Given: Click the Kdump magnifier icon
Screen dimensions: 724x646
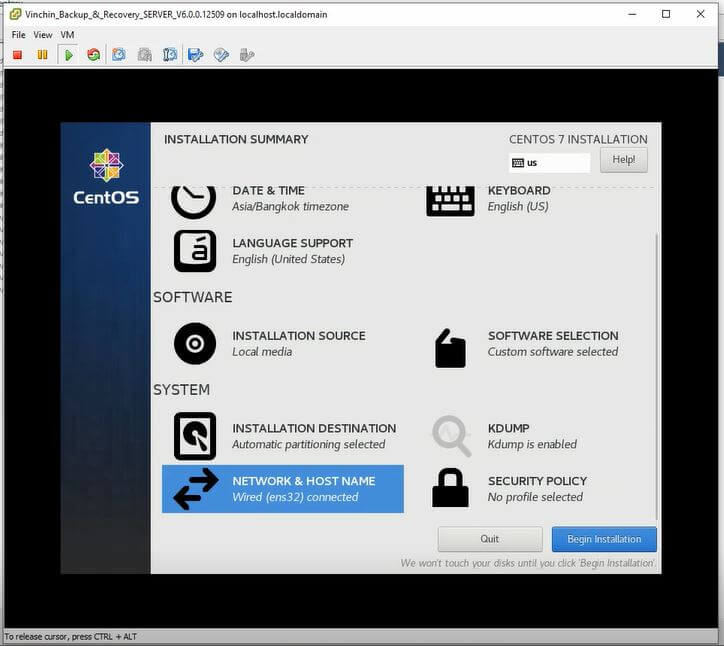Looking at the screenshot, I should pyautogui.click(x=452, y=436).
